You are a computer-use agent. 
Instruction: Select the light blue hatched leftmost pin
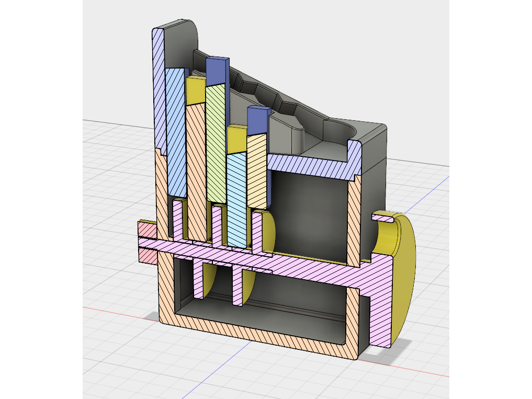[176, 132]
